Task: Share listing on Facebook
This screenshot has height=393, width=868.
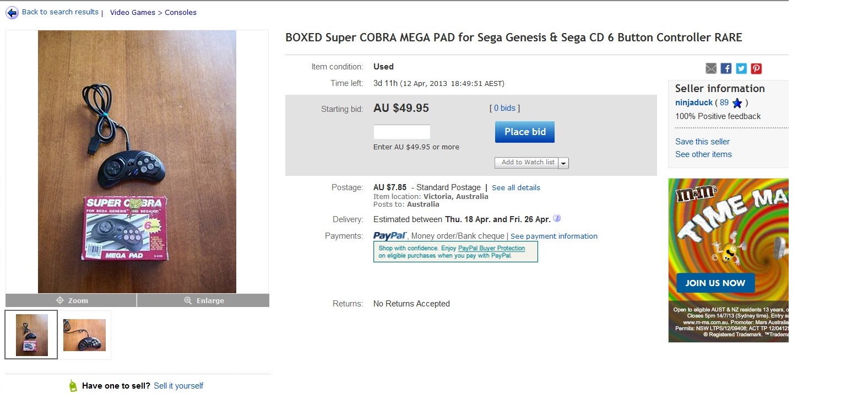Action: point(726,68)
